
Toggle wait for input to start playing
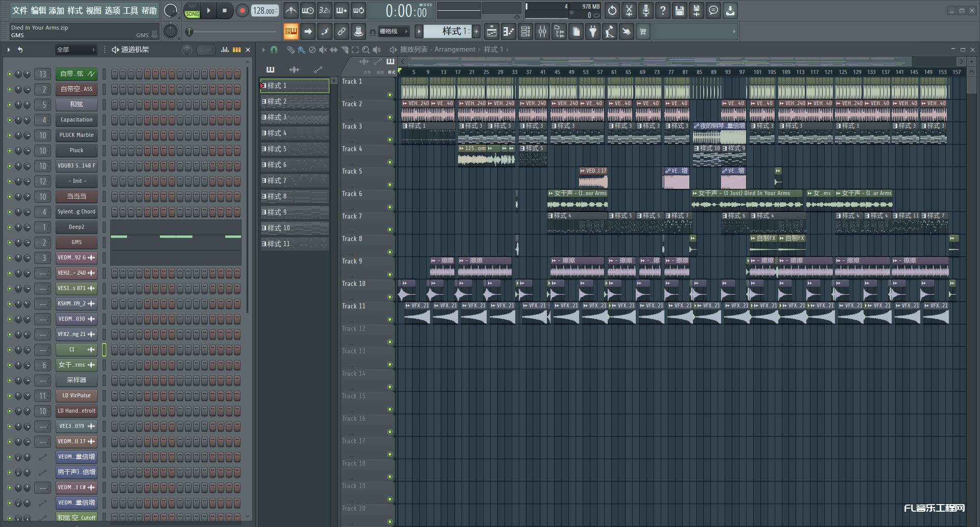click(307, 10)
